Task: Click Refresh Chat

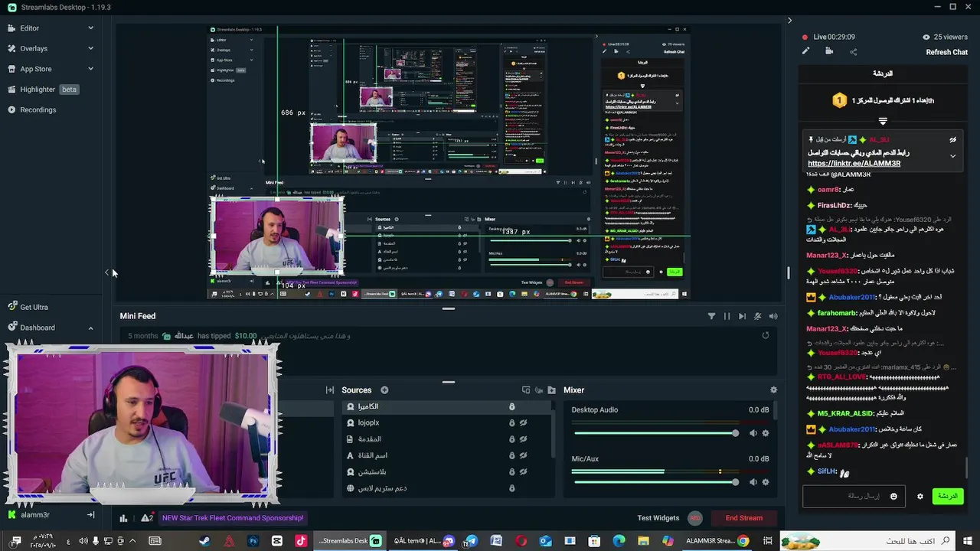Action: point(947,52)
